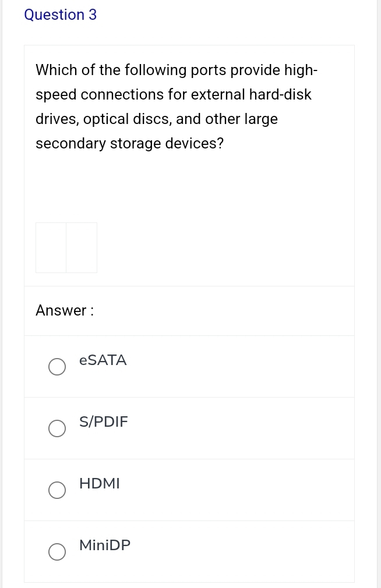The height and width of the screenshot is (588, 381).
Task: Click the HDMI answer label text
Action: coord(99,483)
